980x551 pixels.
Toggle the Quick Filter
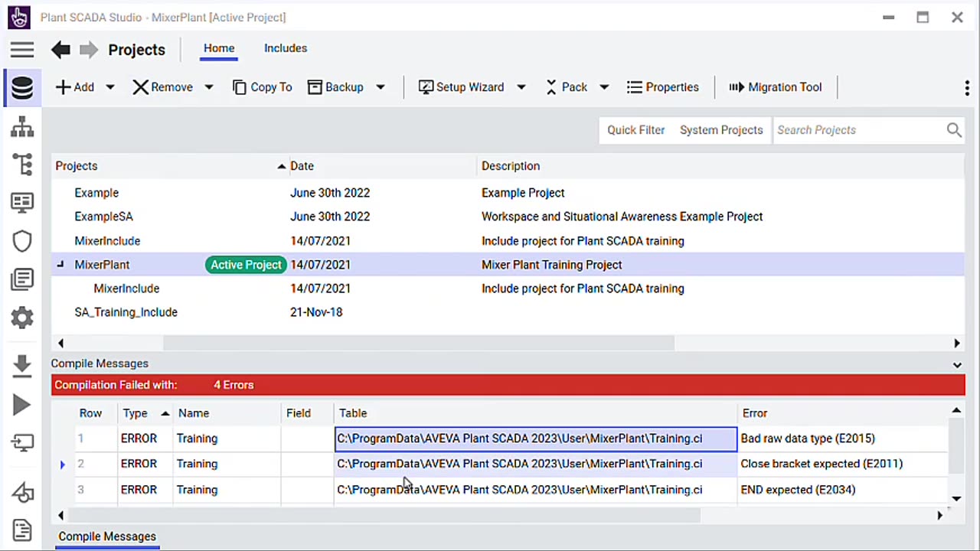pyautogui.click(x=635, y=130)
